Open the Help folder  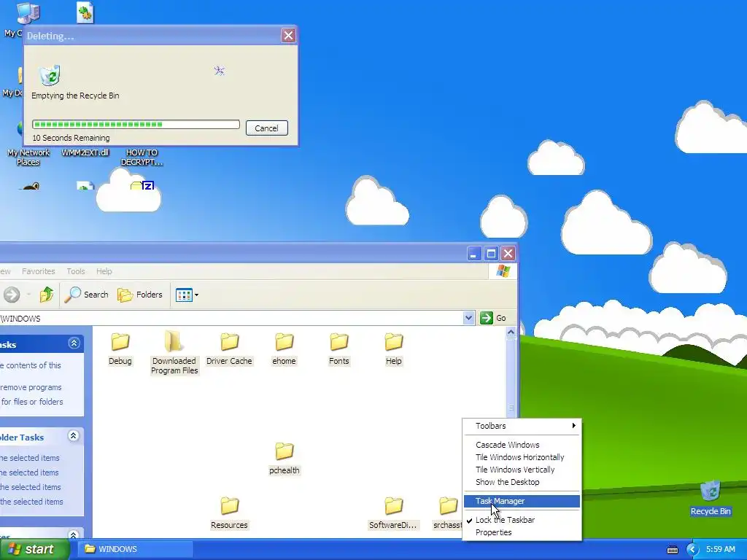pyautogui.click(x=393, y=349)
